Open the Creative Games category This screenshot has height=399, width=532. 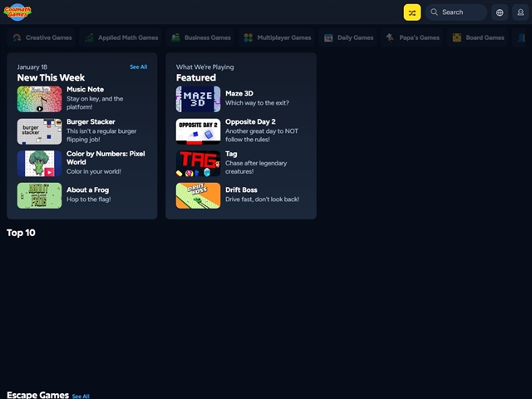point(42,37)
